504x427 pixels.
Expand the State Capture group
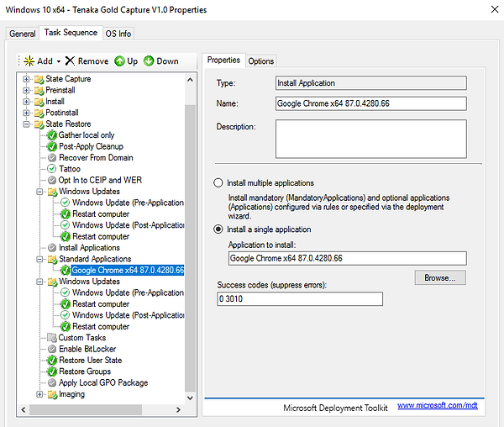click(x=26, y=79)
